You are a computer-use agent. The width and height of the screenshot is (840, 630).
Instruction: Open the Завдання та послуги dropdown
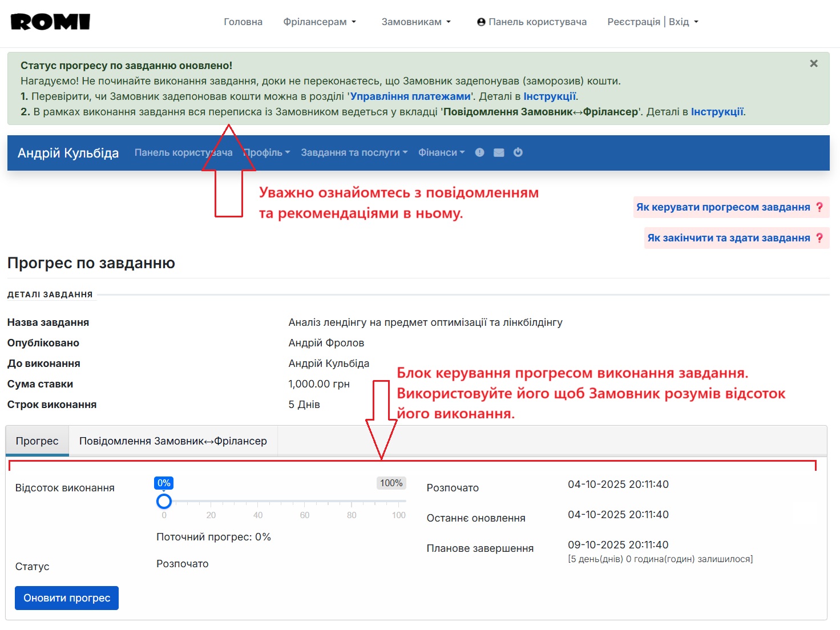click(353, 152)
